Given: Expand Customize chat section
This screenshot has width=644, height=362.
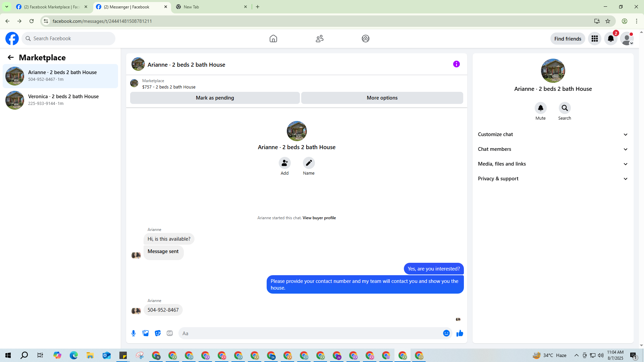Looking at the screenshot, I should coord(553,134).
